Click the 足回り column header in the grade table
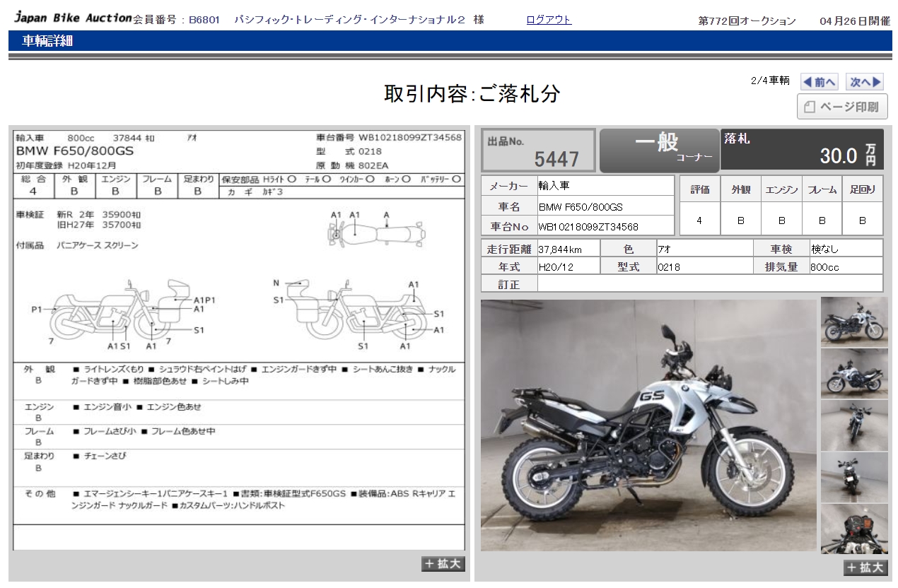Viewport: 898px width, 588px height. click(863, 189)
